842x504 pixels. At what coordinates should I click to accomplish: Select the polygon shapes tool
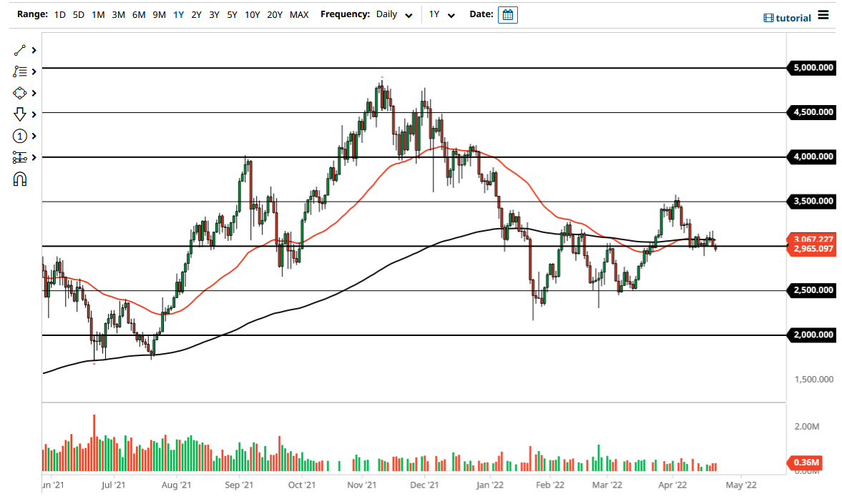(x=20, y=94)
